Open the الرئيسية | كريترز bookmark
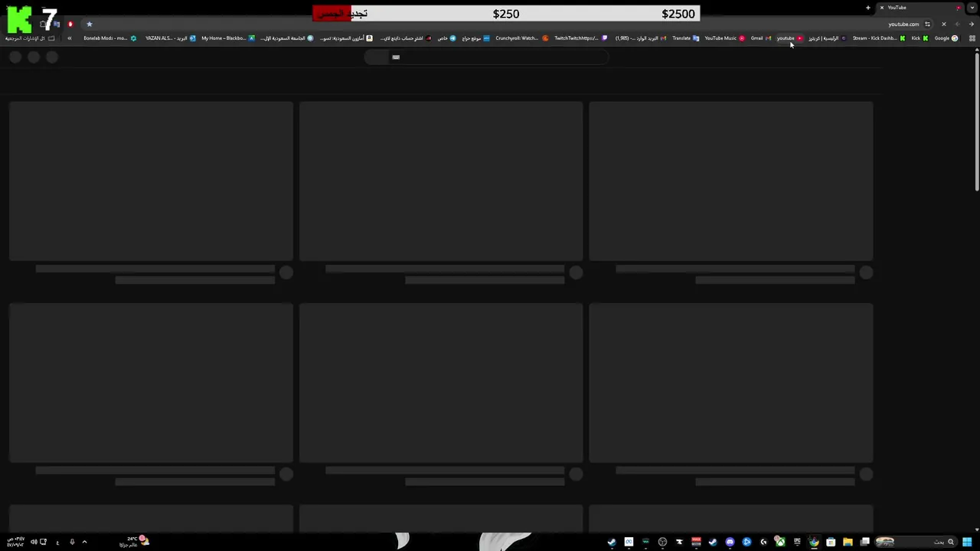Image resolution: width=980 pixels, height=551 pixels. coord(827,38)
